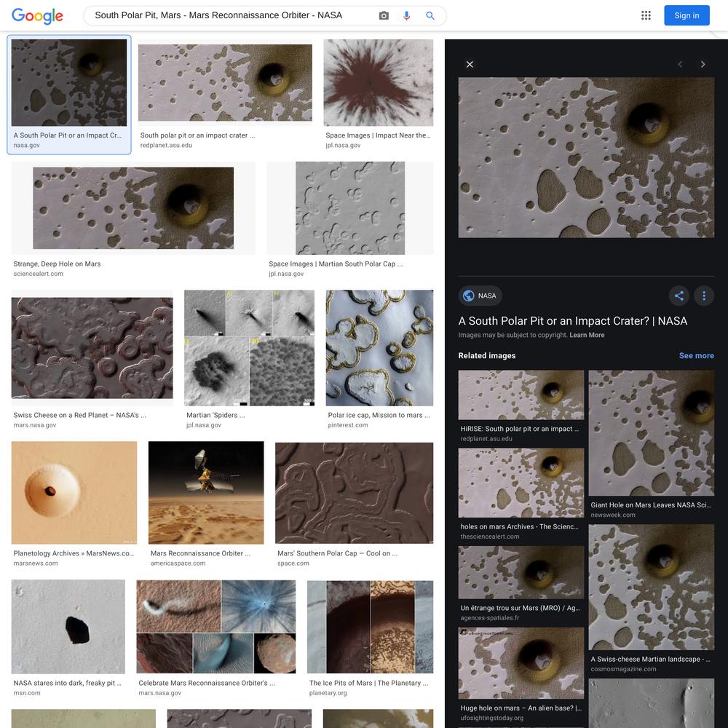Image resolution: width=728 pixels, height=728 pixels.
Task: Click the ufosightingstoday.org source text
Action: (491, 719)
